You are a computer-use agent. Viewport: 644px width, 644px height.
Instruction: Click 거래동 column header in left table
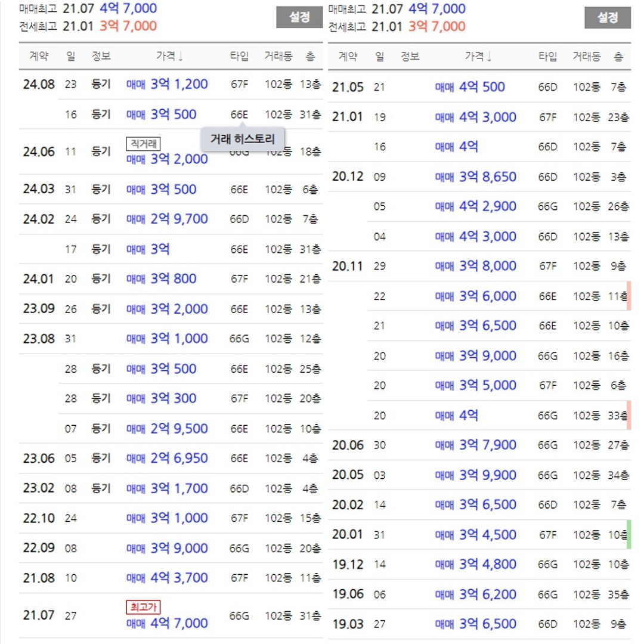coord(278,56)
